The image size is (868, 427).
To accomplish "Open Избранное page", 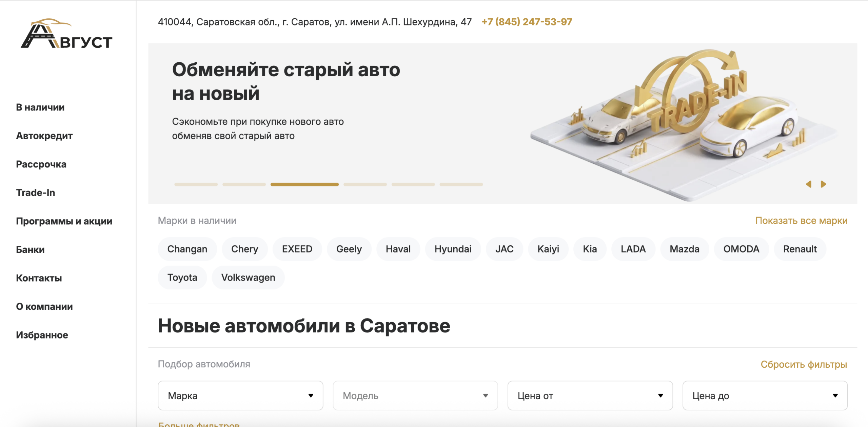I will pos(42,335).
